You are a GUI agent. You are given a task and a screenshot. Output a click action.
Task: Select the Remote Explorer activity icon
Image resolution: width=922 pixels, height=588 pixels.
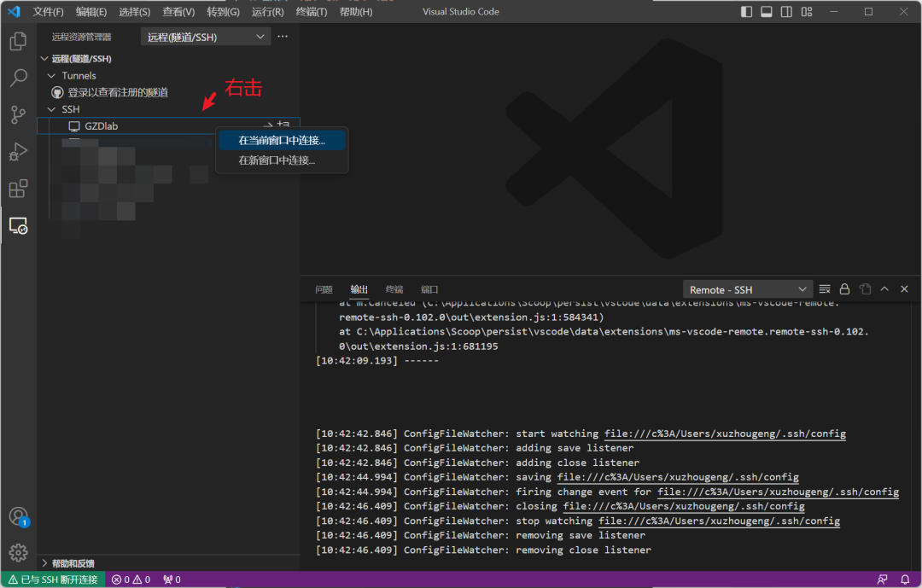click(x=18, y=226)
